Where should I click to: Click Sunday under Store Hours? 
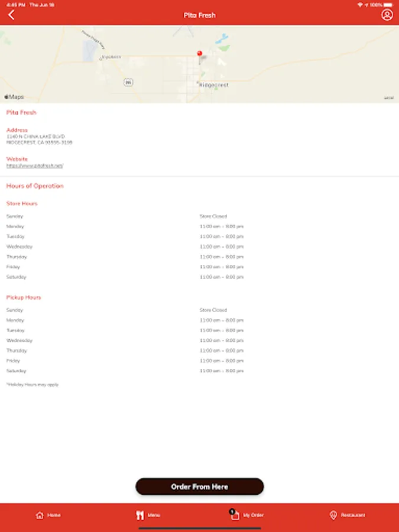(x=15, y=216)
